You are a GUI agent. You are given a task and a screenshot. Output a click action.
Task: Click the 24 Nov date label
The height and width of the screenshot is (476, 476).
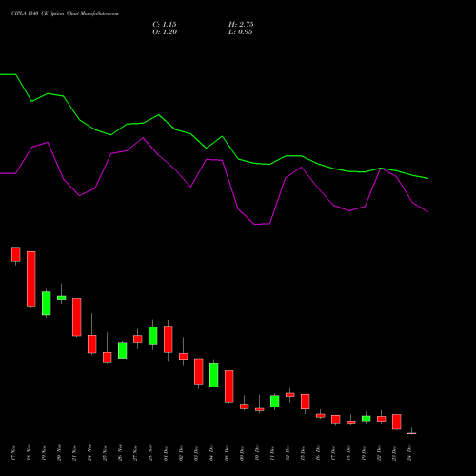point(89,453)
